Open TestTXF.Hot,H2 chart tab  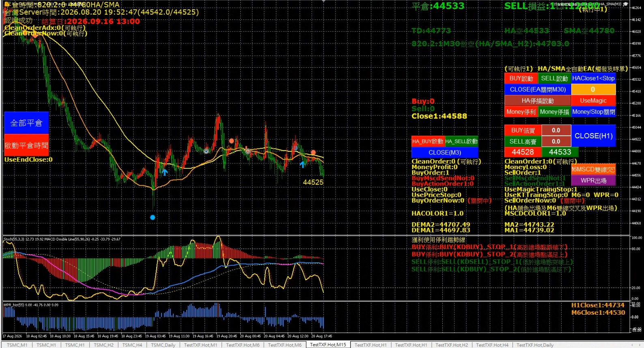pyautogui.click(x=452, y=345)
